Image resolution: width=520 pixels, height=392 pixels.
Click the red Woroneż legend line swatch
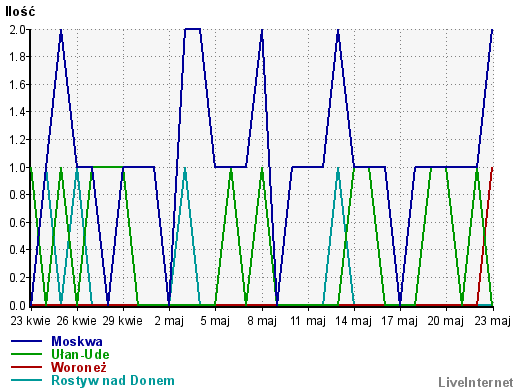(x=26, y=367)
